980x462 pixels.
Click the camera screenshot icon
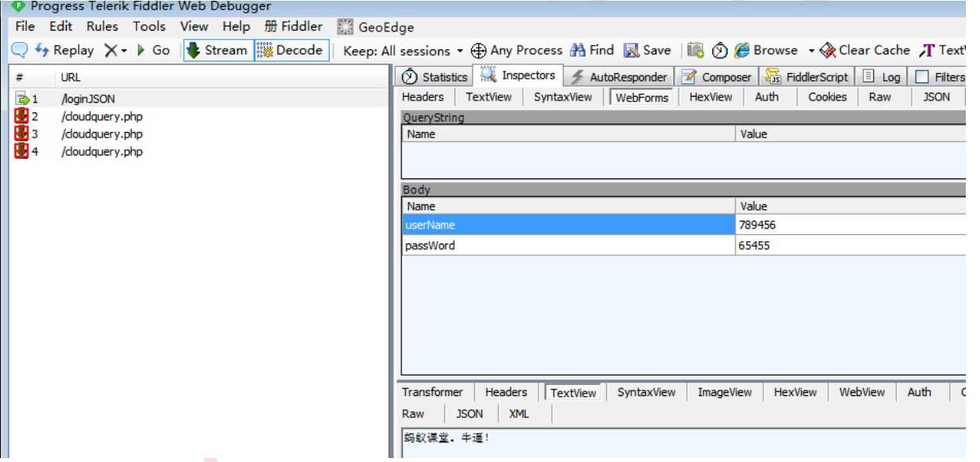pos(696,50)
